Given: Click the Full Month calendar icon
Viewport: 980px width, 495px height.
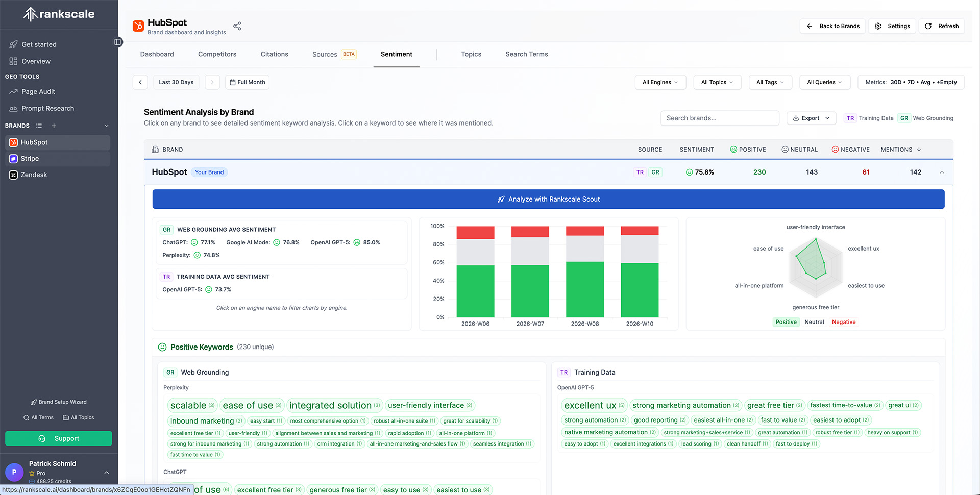Looking at the screenshot, I should point(232,82).
